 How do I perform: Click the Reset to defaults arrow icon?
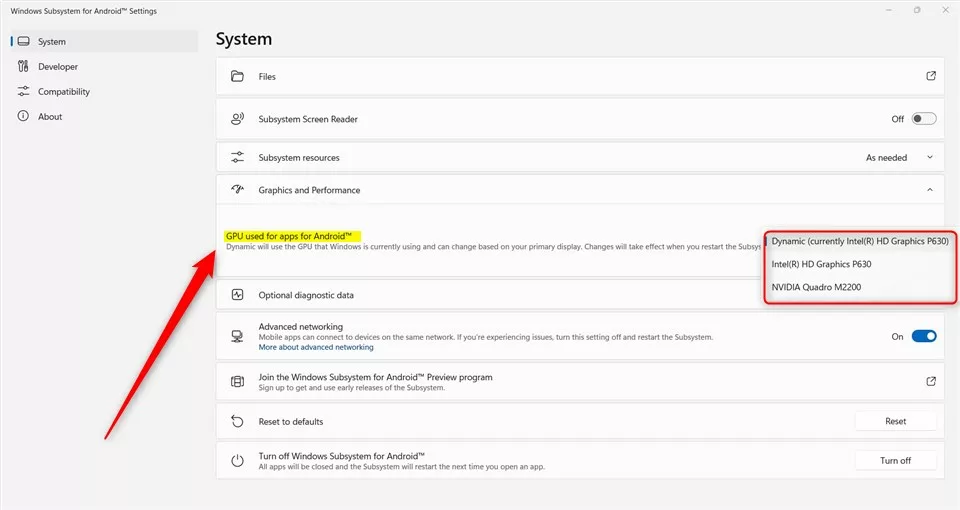238,421
